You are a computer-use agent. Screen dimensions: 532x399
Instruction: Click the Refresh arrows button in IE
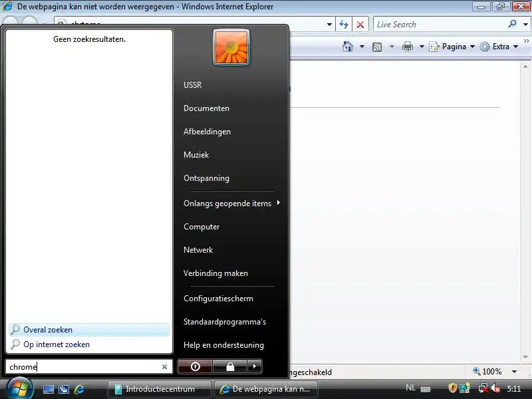344,25
